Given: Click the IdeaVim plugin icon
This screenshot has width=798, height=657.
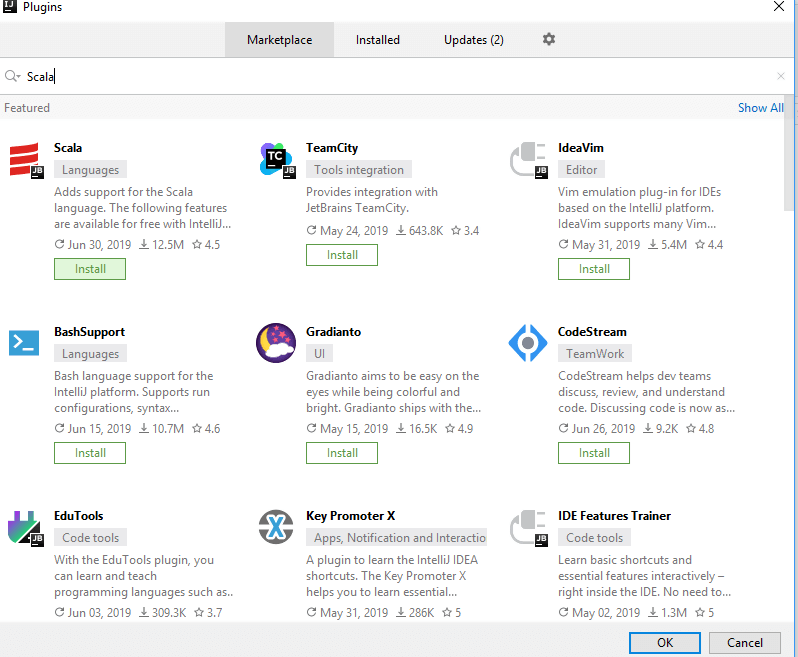Looking at the screenshot, I should click(528, 160).
